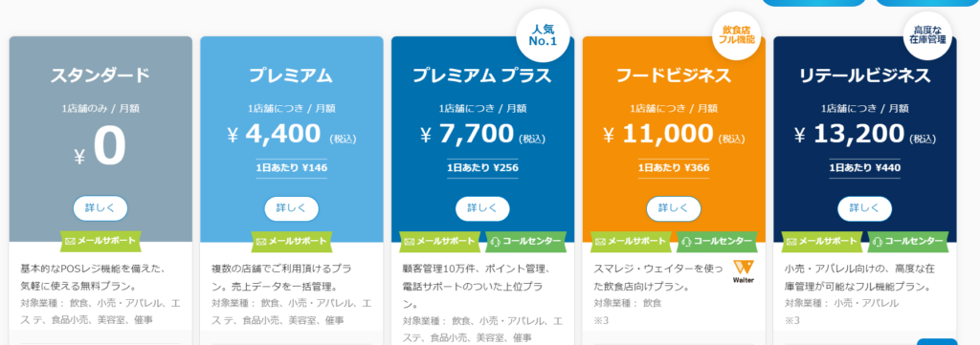Click the Waiter logo icon in Food Business
Screen dimensions: 980x345
[743, 271]
